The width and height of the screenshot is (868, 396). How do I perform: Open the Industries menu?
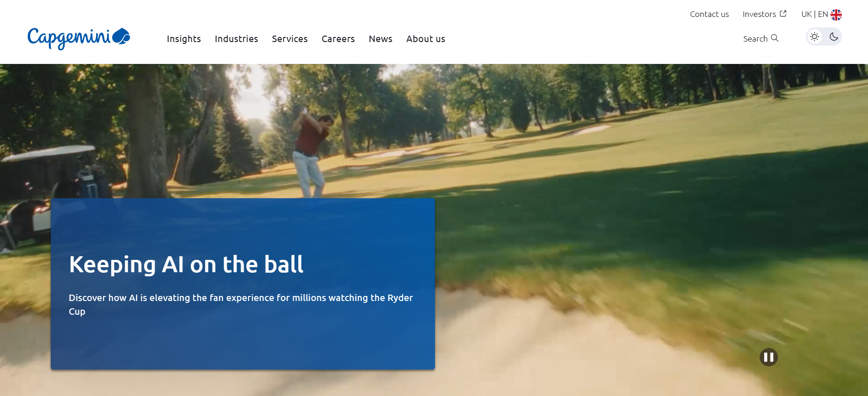pos(236,39)
